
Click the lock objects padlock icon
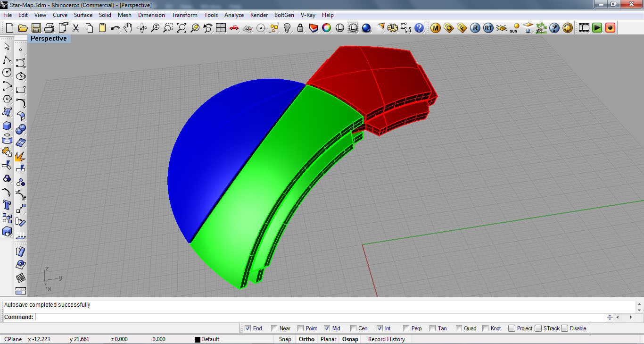[x=300, y=28]
